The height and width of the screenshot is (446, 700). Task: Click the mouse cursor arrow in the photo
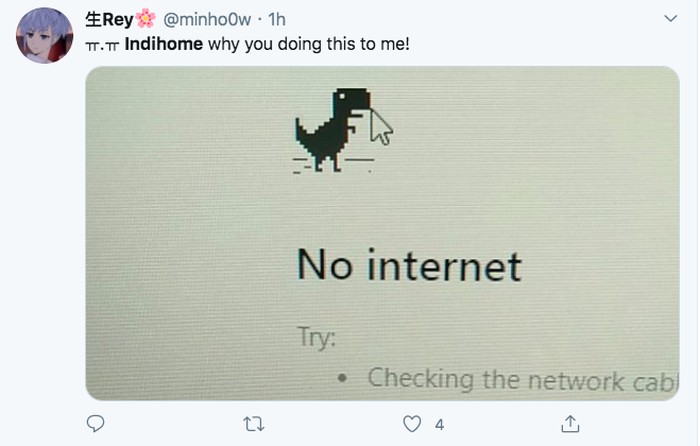click(380, 127)
